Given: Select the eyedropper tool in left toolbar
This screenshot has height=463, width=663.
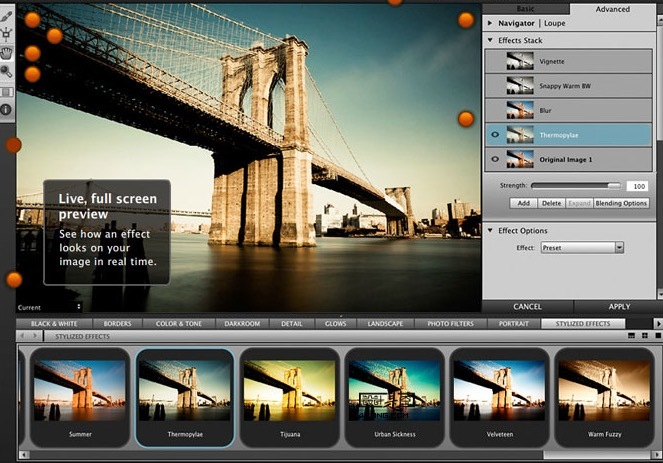Looking at the screenshot, I should [x=7, y=16].
